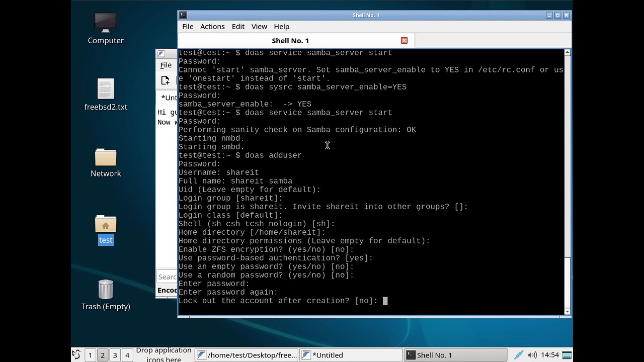Close the Shell No. 1 tab

[404, 40]
